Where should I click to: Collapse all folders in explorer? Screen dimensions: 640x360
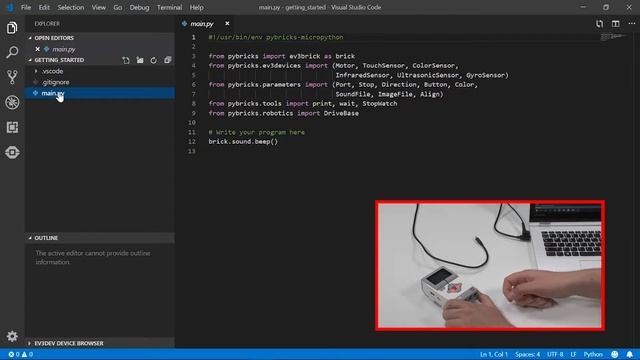tap(167, 60)
